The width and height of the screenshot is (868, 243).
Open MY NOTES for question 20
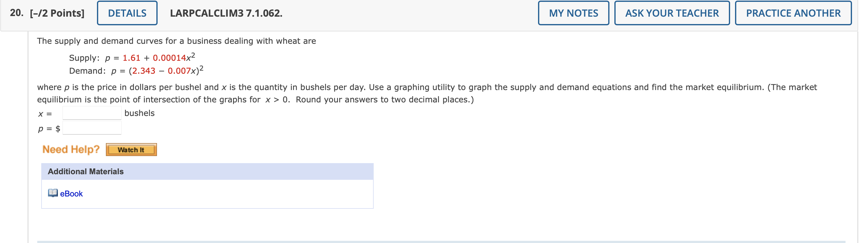coord(573,13)
